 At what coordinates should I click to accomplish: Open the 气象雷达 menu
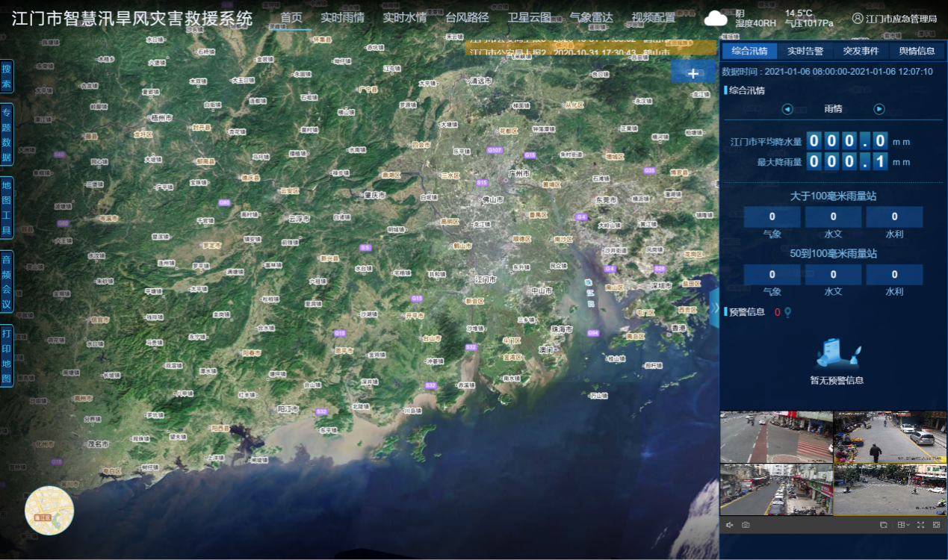[x=592, y=18]
